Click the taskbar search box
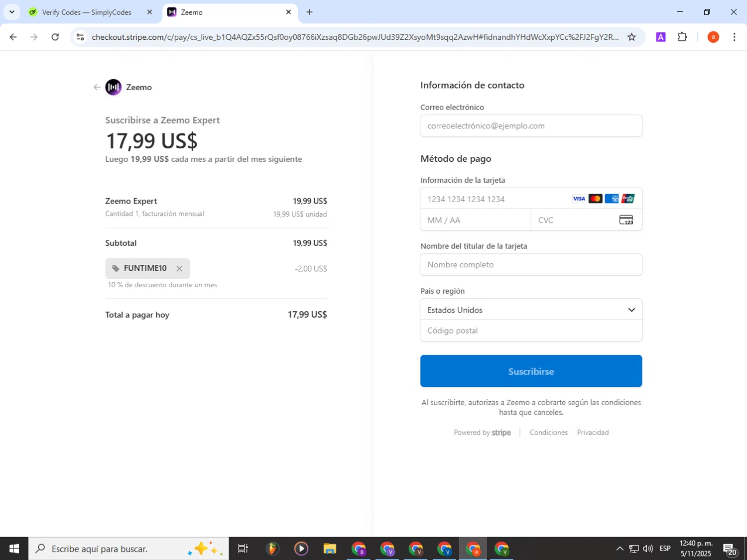Viewport: 747px width, 560px height. [128, 549]
